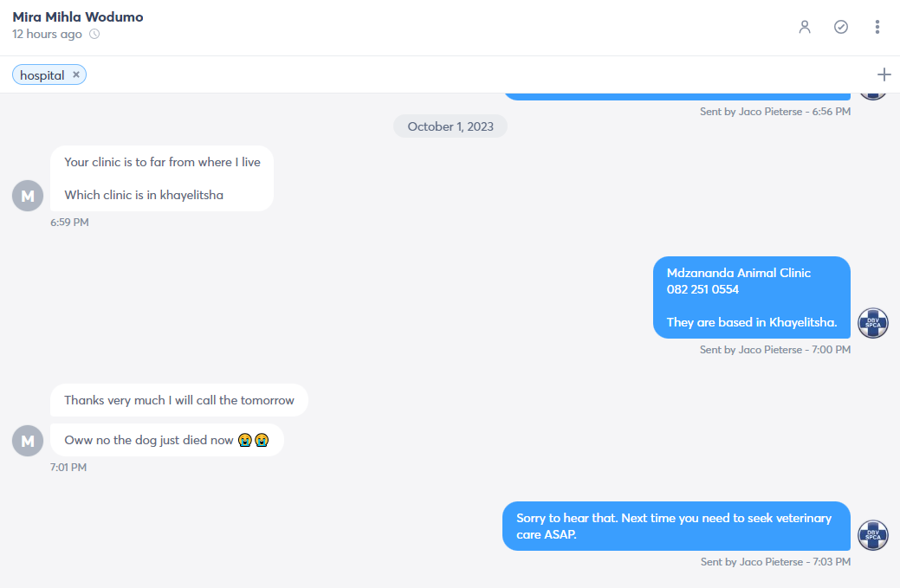Open the assign contact person icon

(x=805, y=27)
